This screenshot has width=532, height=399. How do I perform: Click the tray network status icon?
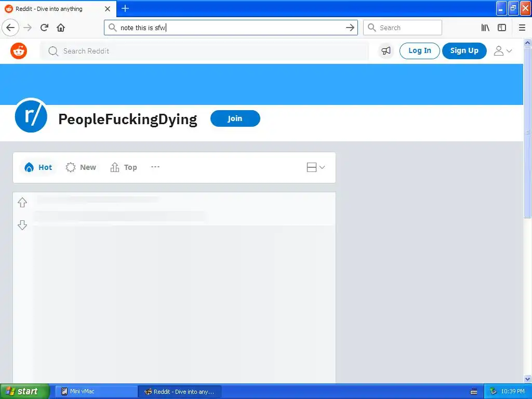click(493, 392)
